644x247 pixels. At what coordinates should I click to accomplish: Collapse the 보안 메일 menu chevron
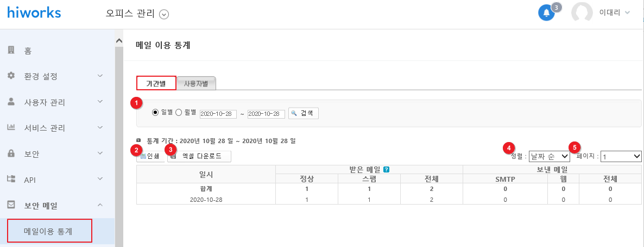point(100,205)
